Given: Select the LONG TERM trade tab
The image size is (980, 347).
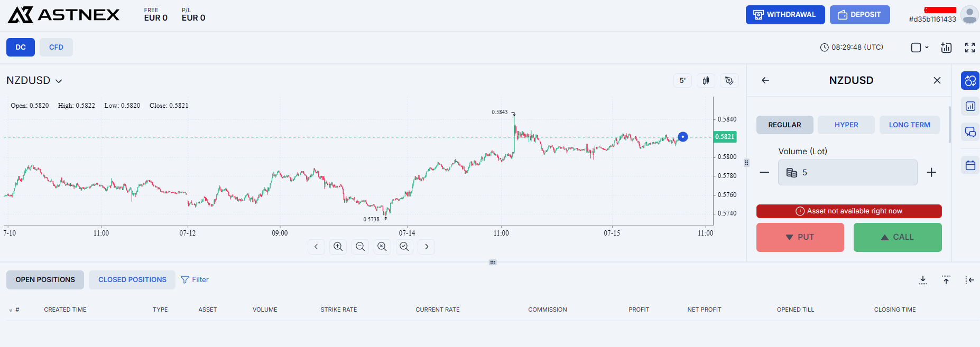Looking at the screenshot, I should point(909,125).
